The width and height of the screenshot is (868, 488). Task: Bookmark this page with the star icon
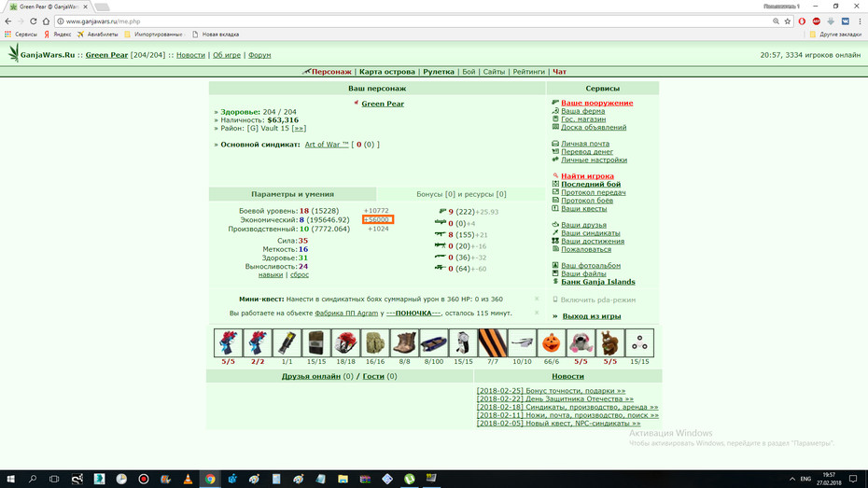(787, 21)
